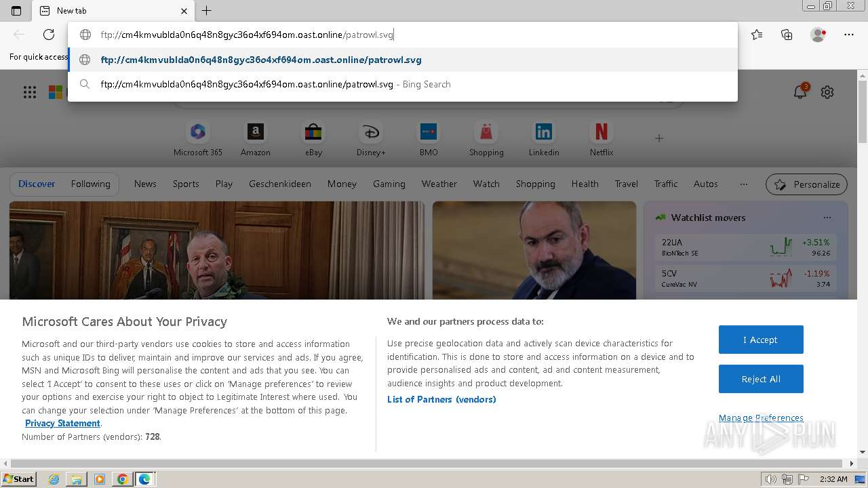The height and width of the screenshot is (488, 868).
Task: Open Favorites star toolbar icon
Action: (757, 35)
